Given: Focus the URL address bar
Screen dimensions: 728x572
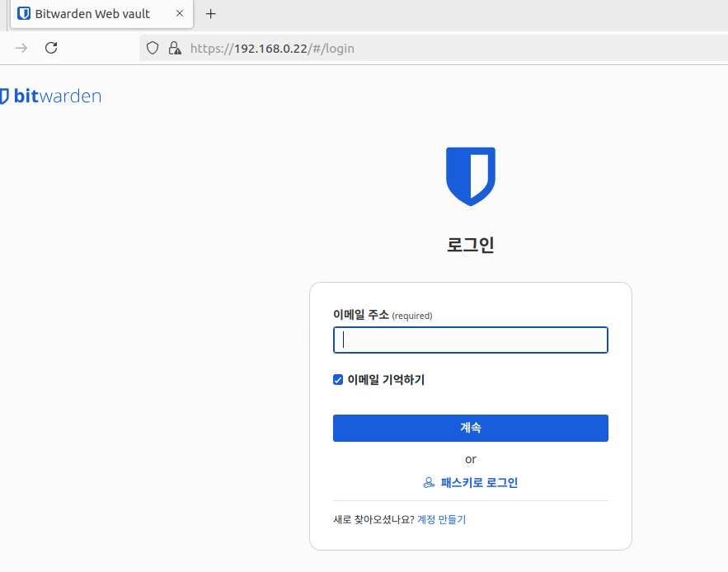Looking at the screenshot, I should (x=412, y=48).
